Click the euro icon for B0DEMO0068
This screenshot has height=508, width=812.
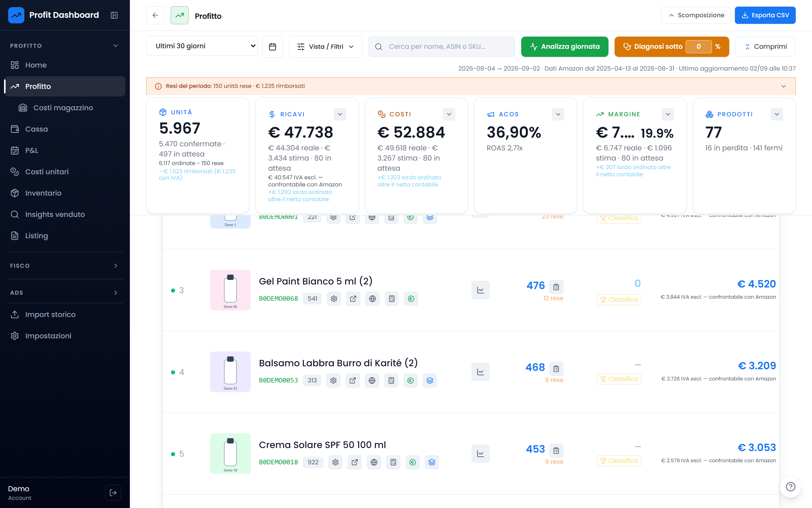411,299
